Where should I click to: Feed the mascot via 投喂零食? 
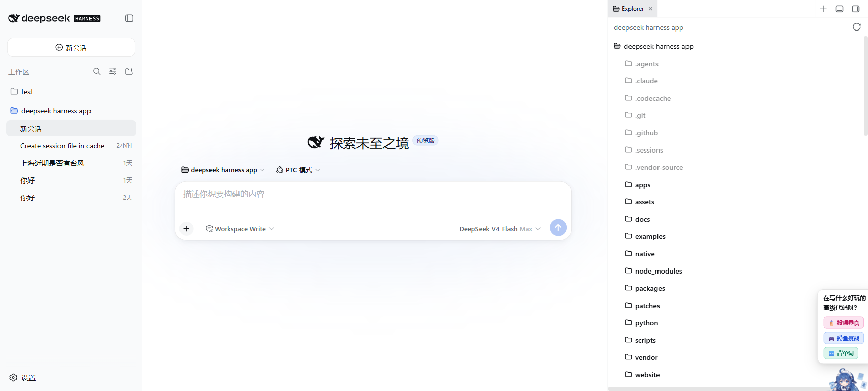click(x=844, y=323)
